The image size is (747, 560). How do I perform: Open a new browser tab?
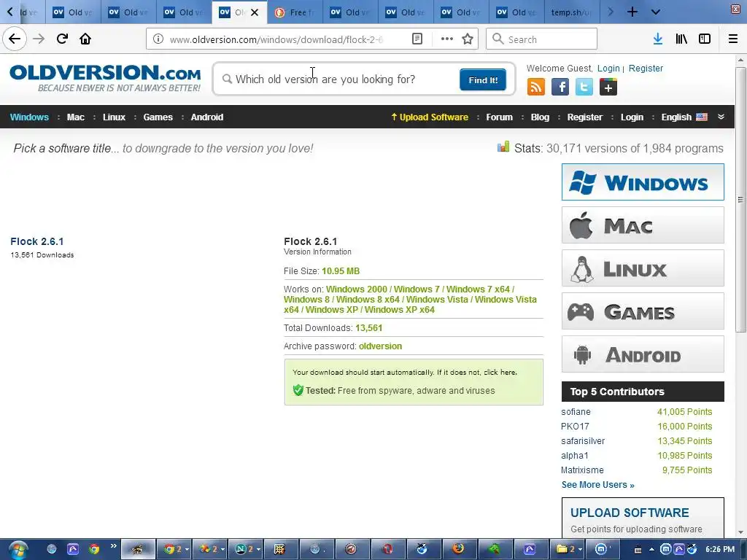pyautogui.click(x=632, y=12)
